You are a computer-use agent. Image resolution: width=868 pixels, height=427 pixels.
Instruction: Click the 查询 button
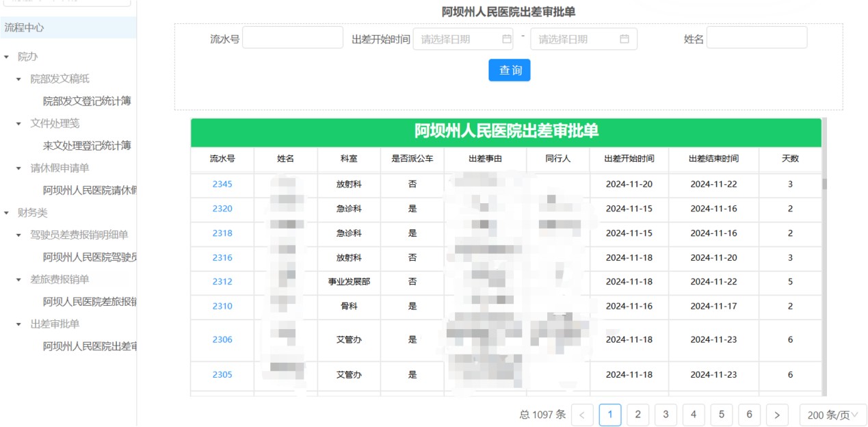510,70
